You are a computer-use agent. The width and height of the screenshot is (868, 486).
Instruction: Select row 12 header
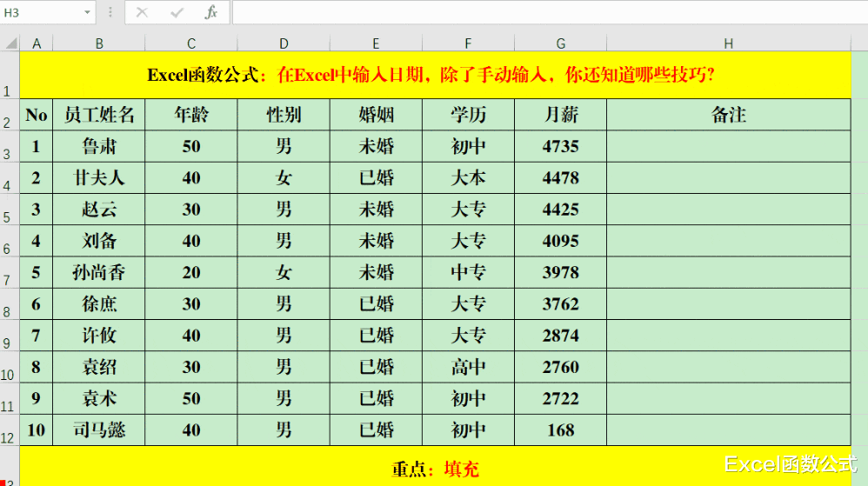[x=10, y=430]
